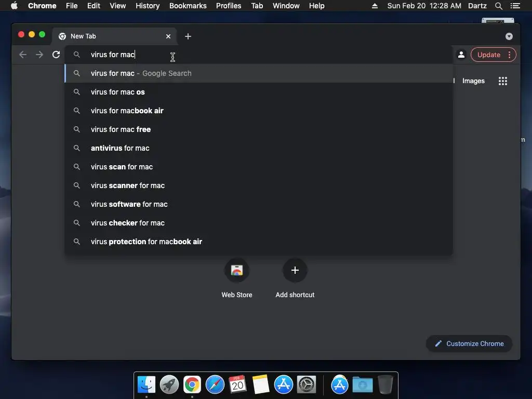Viewport: 532px width, 399px height.
Task: Select 'virus for mac - Google Search' suggestion
Action: coord(259,73)
